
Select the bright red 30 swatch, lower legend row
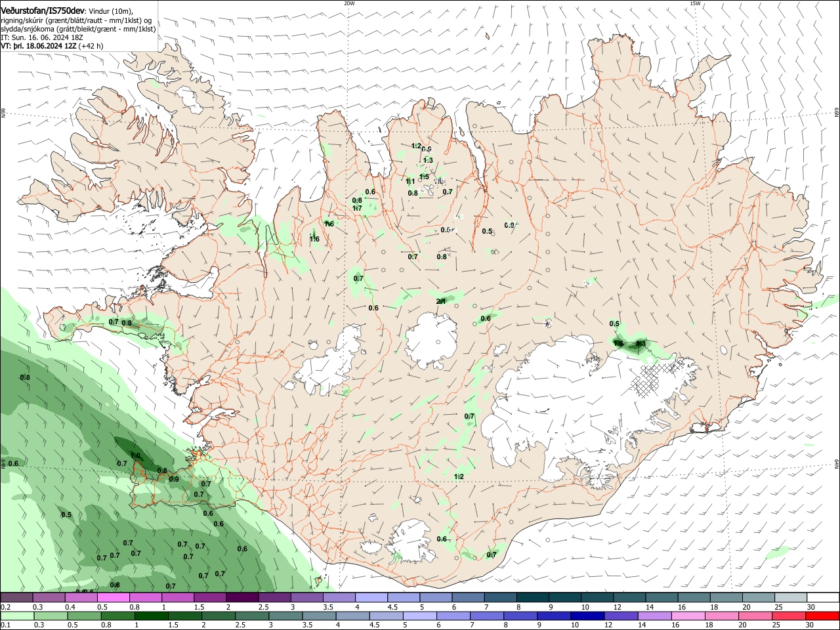[822, 616]
